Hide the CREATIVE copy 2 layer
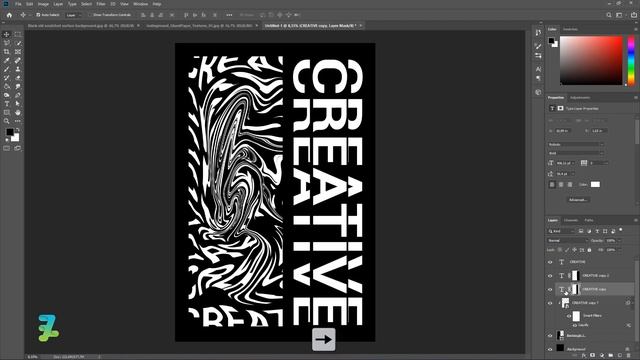The image size is (640, 360). point(550,276)
